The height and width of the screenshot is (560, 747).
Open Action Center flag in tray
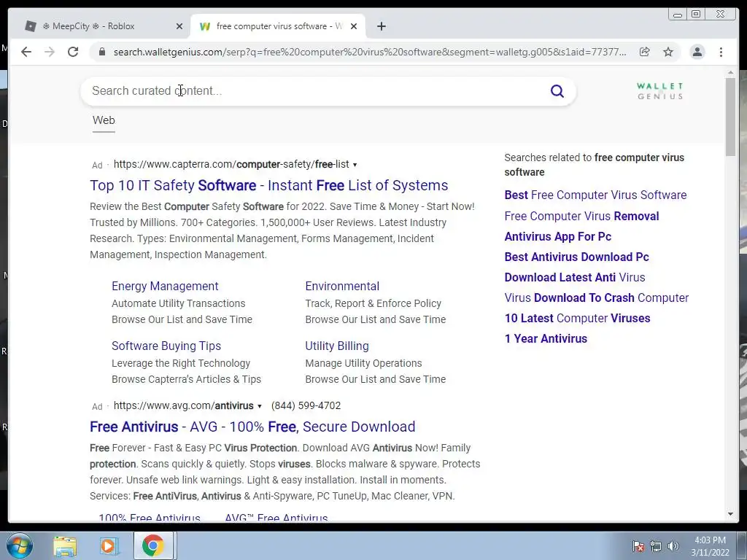(x=638, y=546)
